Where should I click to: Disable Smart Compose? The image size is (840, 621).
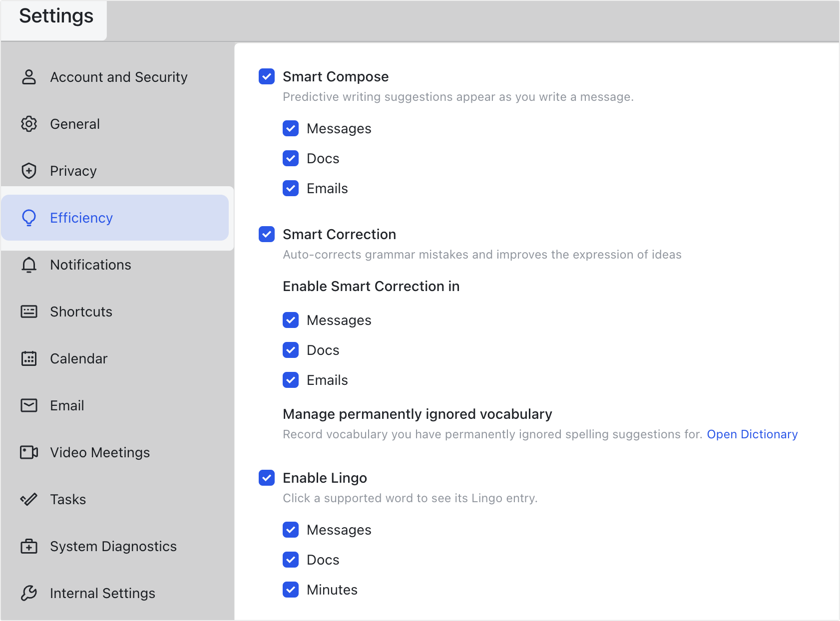tap(266, 76)
